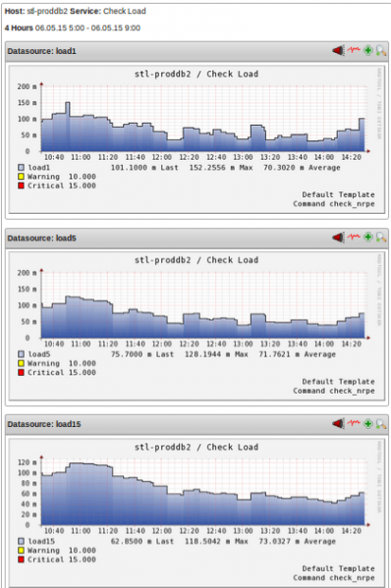Open the stl-proddb2 host link
391x588 pixels.
(x=47, y=11)
